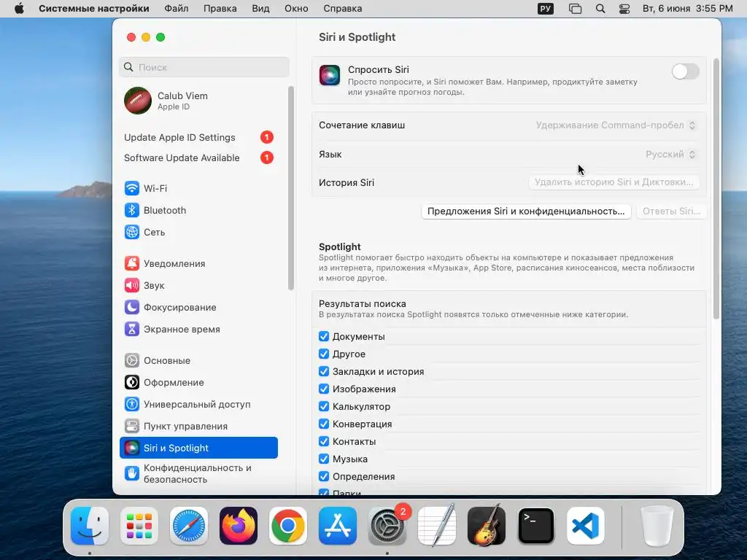Open Spotlight search in menu bar
Screen dimensions: 747x560
(x=600, y=9)
